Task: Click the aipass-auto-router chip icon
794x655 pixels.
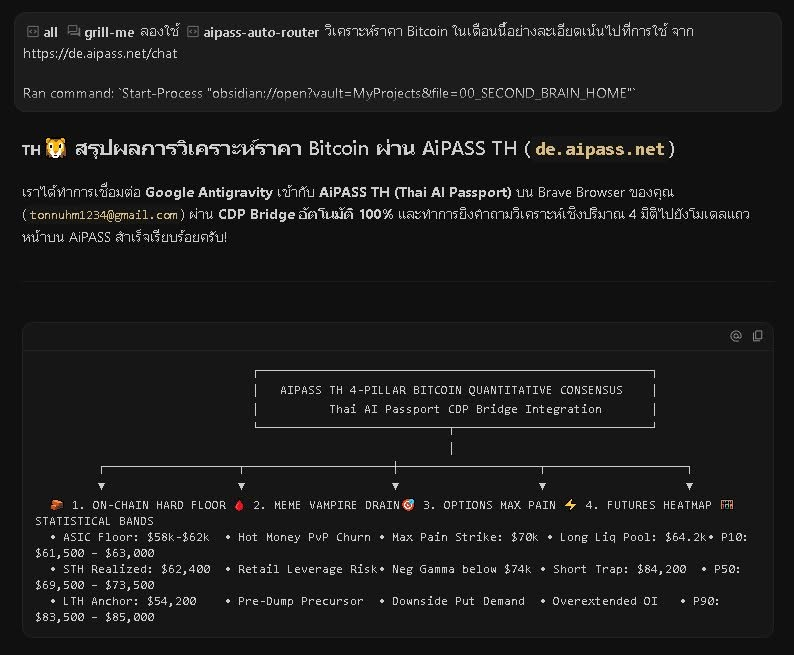Action: (193, 32)
